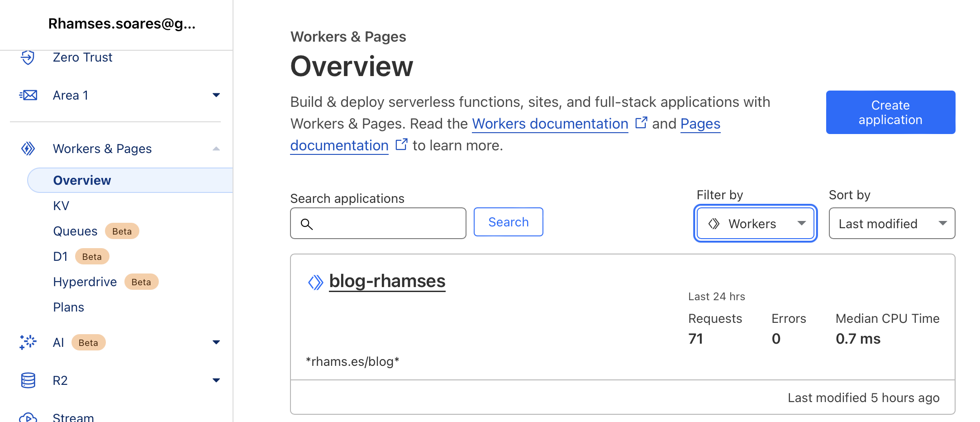
Task: Open the Last modified sort dropdown
Action: (891, 223)
